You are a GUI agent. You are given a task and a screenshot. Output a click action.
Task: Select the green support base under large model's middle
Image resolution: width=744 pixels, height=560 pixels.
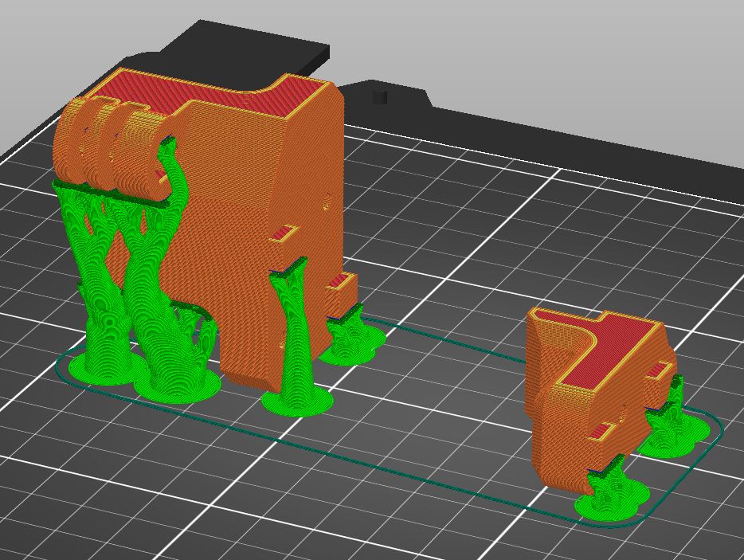pyautogui.click(x=296, y=400)
